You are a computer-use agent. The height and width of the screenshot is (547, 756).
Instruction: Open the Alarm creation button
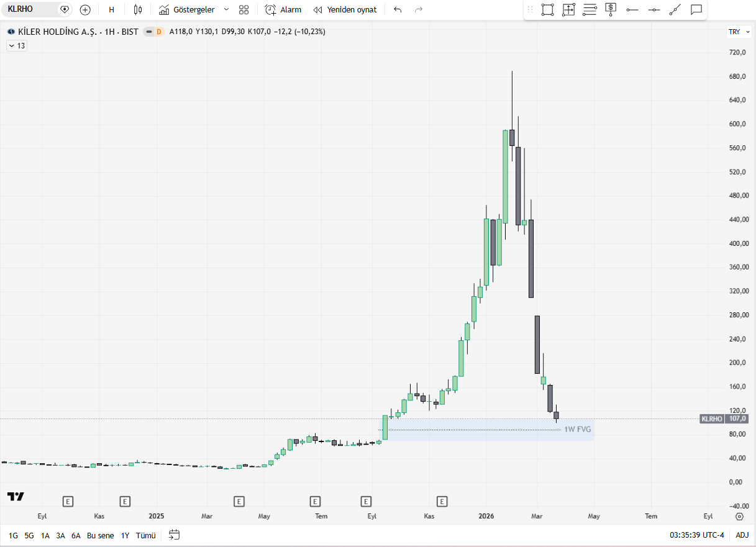click(x=283, y=9)
